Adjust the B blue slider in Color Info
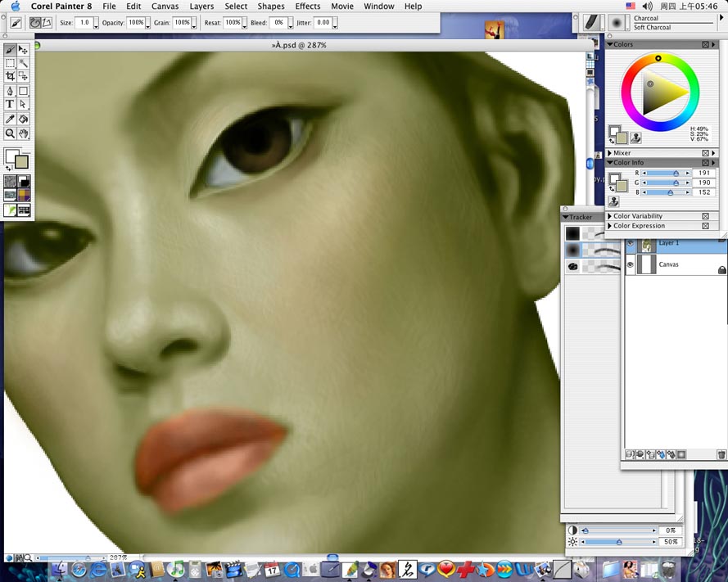The width and height of the screenshot is (728, 582). pyautogui.click(x=667, y=192)
